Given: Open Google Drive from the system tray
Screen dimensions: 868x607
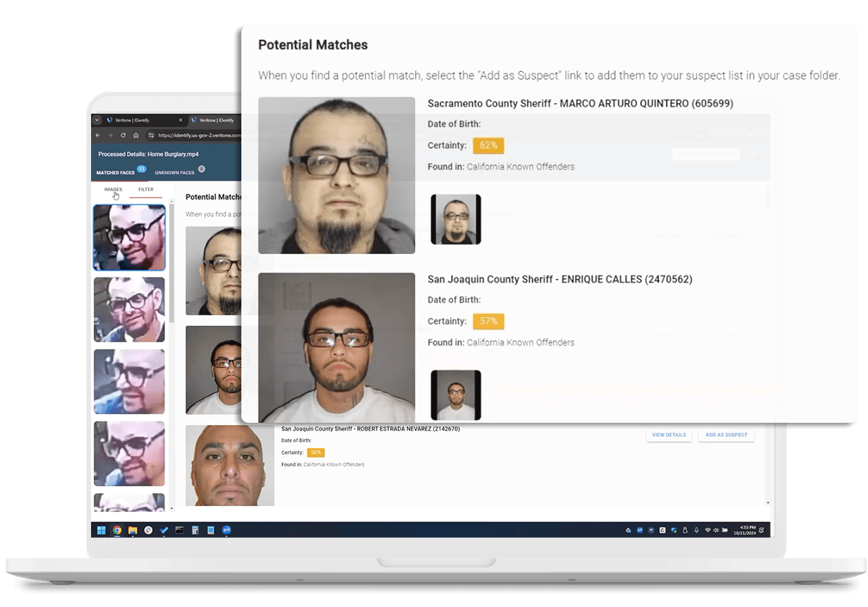Looking at the screenshot, I should click(662, 529).
